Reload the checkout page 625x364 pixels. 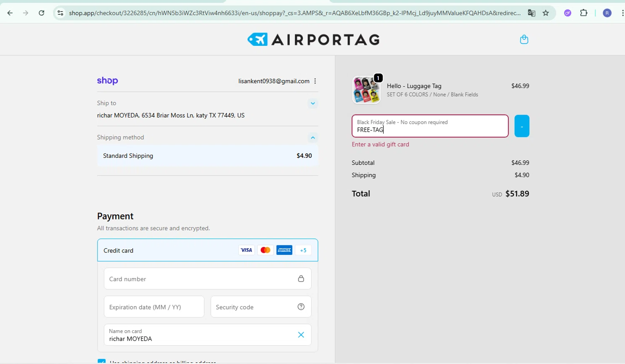pyautogui.click(x=42, y=13)
